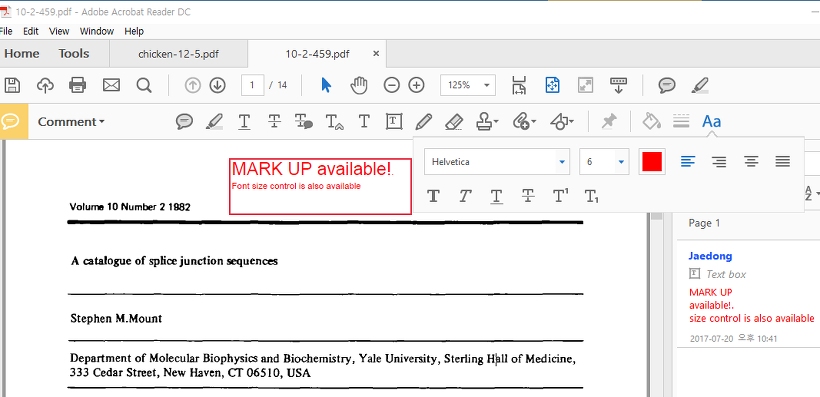This screenshot has height=397, width=820.
Task: Select strikethrough text comment tool
Action: (x=274, y=122)
